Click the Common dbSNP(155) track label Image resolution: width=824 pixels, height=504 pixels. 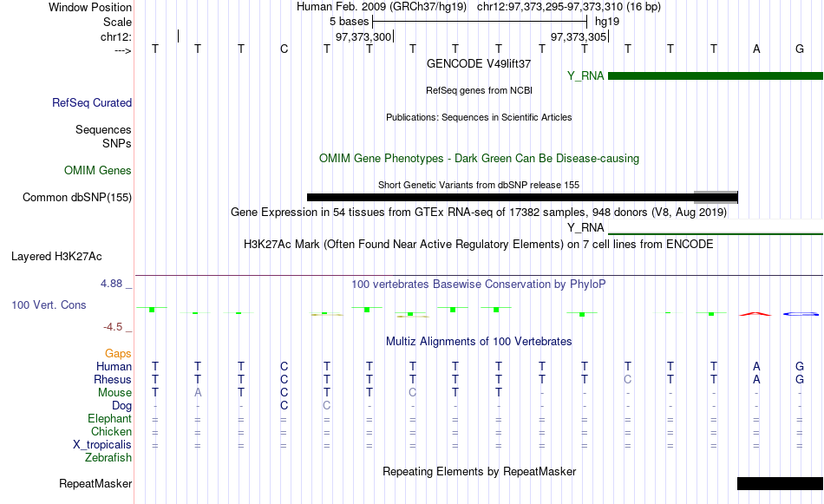[x=77, y=197]
